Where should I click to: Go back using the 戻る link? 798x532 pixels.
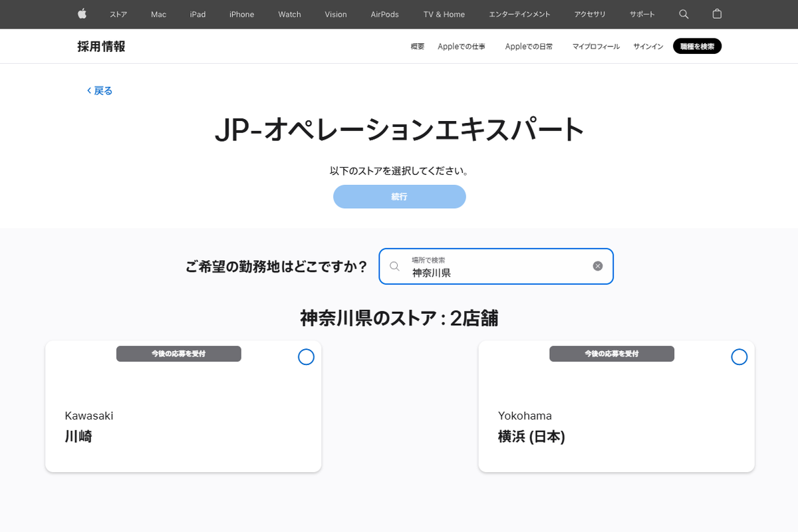point(100,90)
